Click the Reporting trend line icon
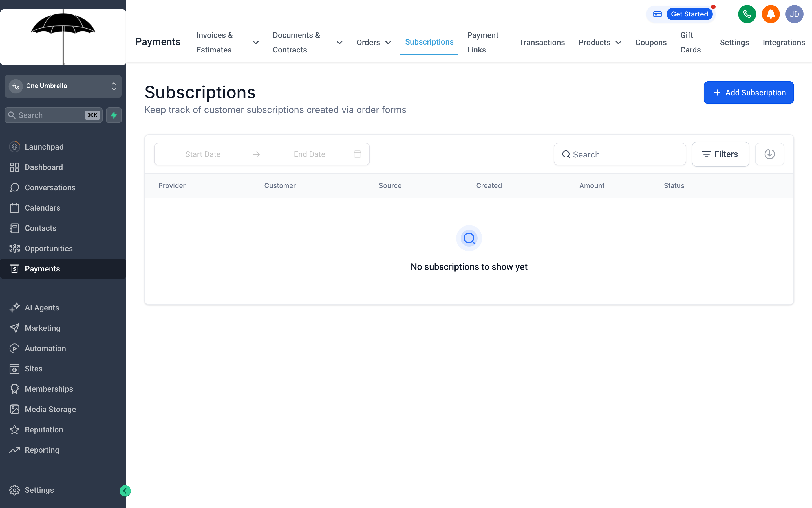812x508 pixels. pyautogui.click(x=14, y=450)
